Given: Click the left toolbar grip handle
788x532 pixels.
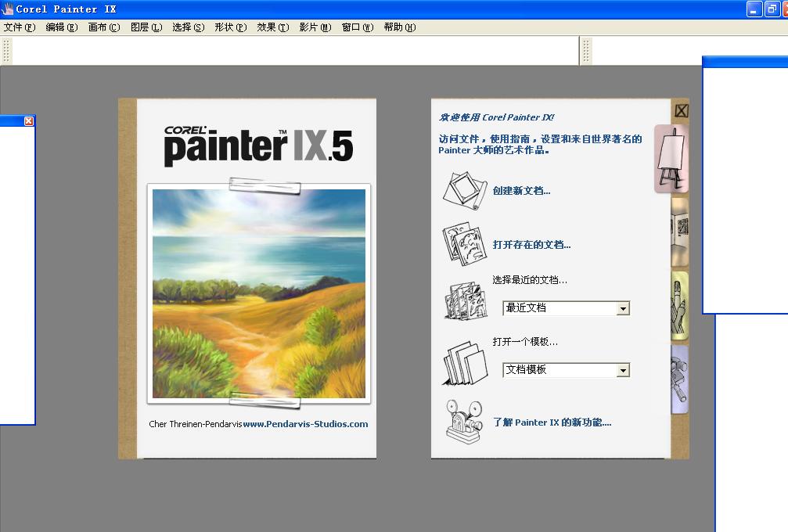Looking at the screenshot, I should point(6,51).
